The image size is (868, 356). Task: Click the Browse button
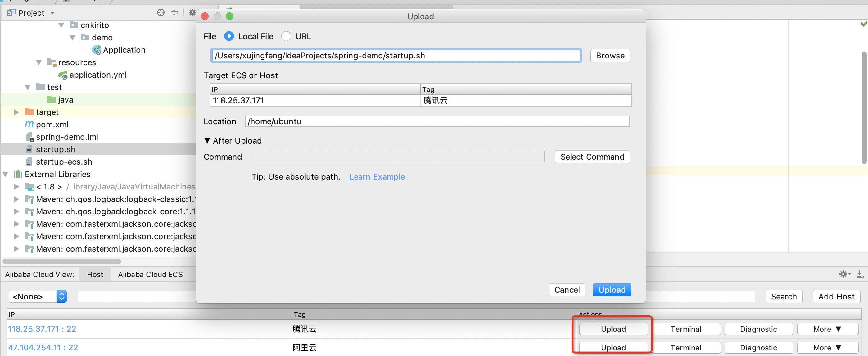(x=610, y=56)
